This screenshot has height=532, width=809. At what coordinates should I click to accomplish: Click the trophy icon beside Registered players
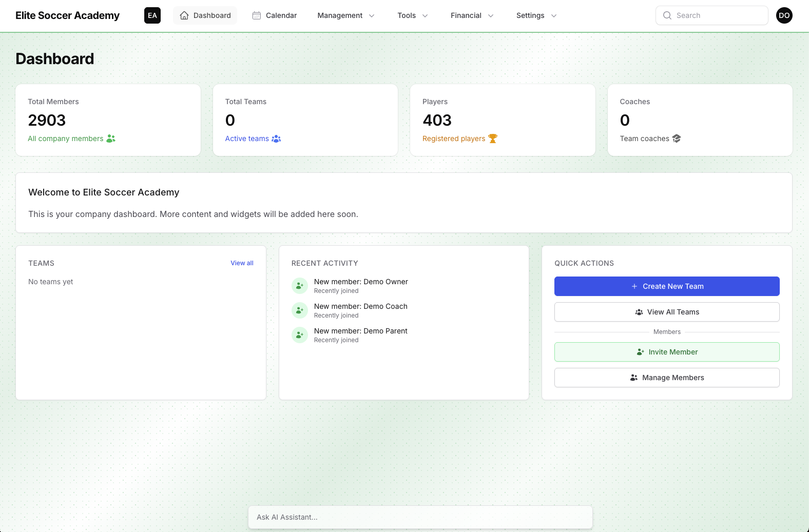[x=493, y=139]
